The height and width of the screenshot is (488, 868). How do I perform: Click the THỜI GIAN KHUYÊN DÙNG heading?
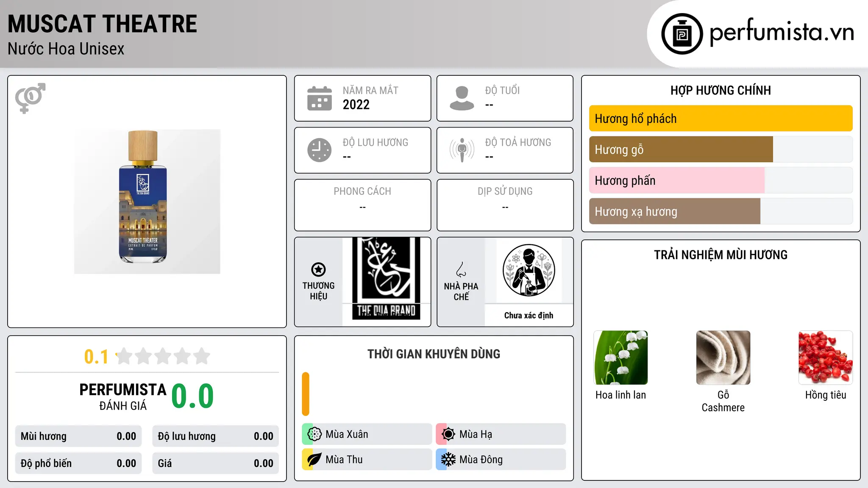434,354
